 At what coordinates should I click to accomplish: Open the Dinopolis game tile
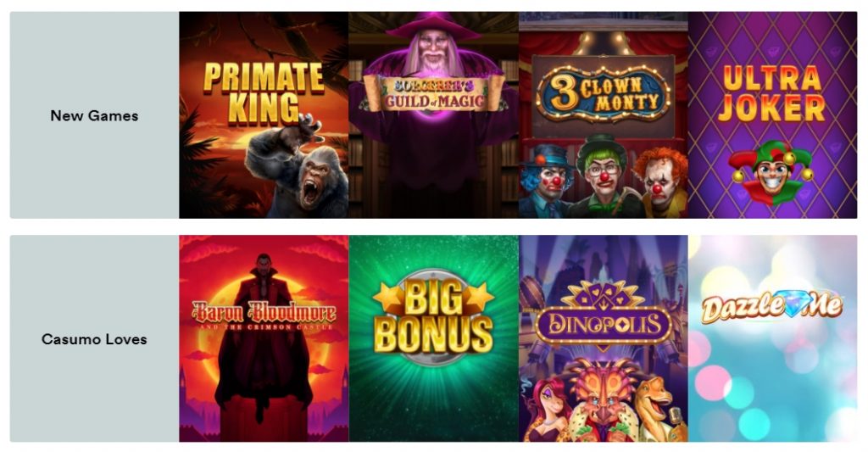[604, 338]
